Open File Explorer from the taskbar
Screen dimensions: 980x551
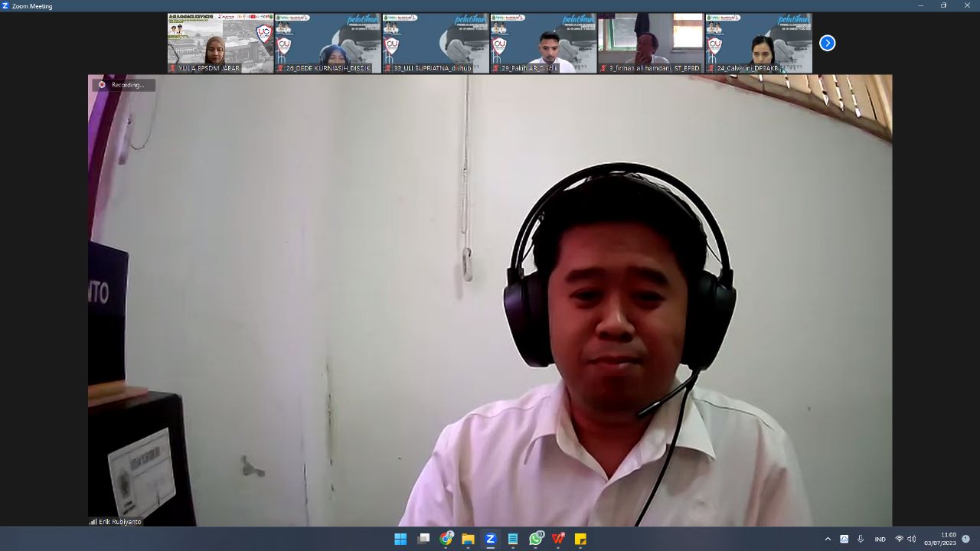pos(468,539)
